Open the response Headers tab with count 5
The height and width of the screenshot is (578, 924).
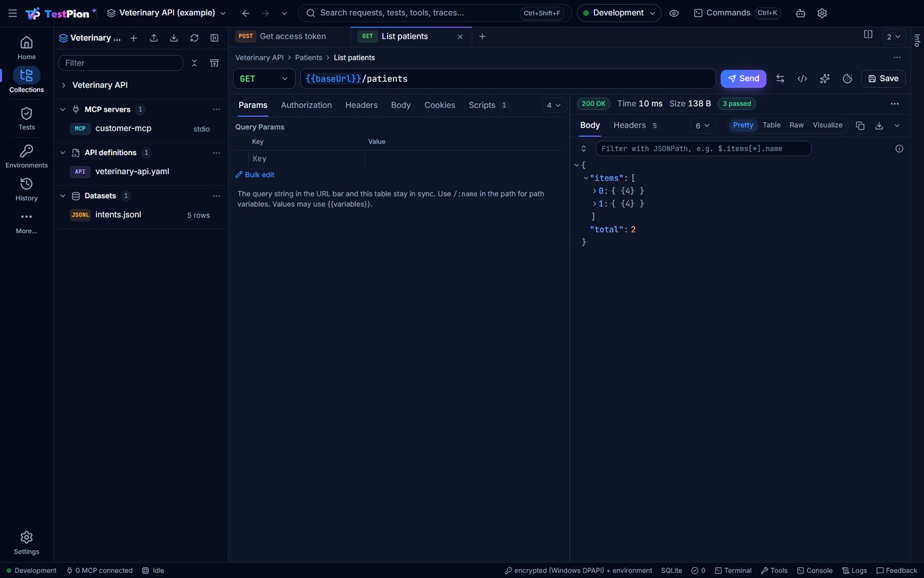tap(635, 125)
